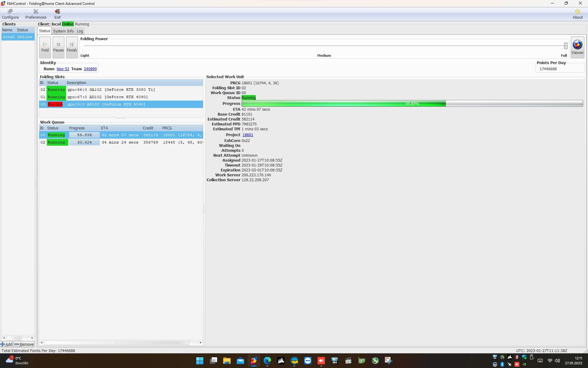
Task: Open Task View in taskbar
Action: 213,361
